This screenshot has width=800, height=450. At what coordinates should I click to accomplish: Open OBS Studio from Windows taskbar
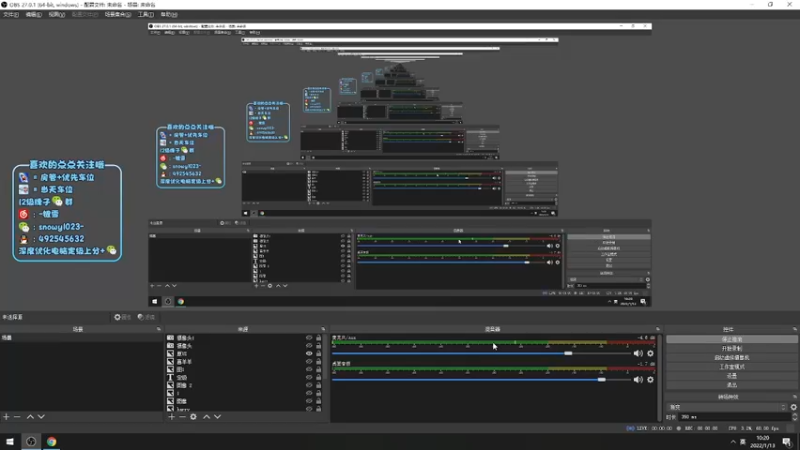click(31, 441)
